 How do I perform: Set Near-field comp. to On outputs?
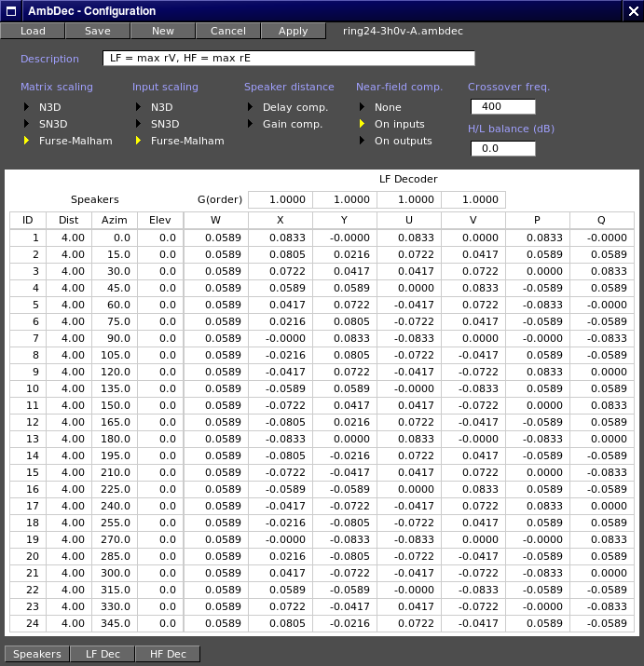tap(395, 141)
